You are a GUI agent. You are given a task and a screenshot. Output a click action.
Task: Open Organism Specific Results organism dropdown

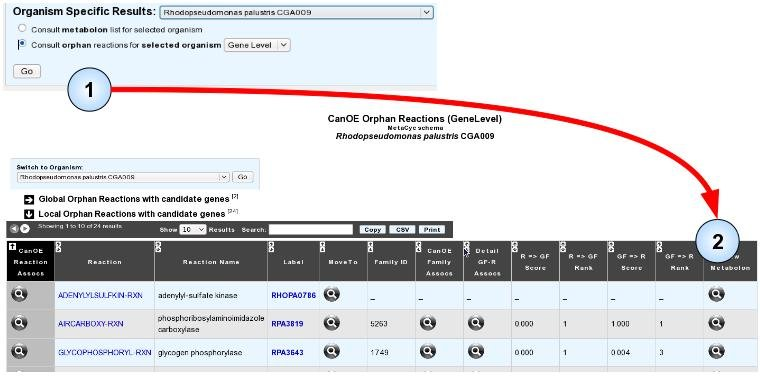point(296,13)
